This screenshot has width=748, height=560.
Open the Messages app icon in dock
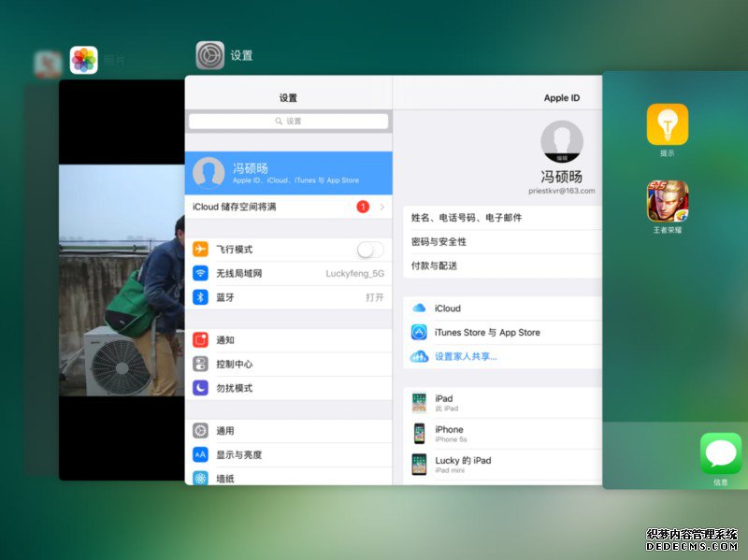[721, 453]
